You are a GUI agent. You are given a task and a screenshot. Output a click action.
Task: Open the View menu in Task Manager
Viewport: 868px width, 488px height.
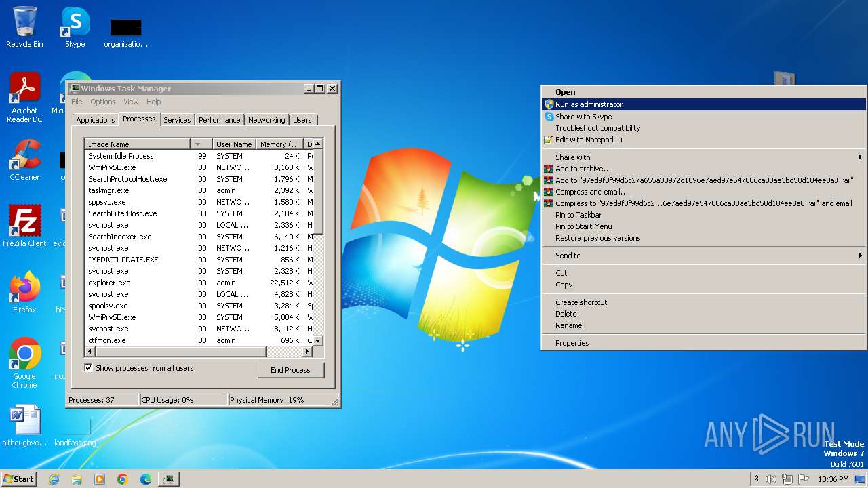tap(131, 102)
